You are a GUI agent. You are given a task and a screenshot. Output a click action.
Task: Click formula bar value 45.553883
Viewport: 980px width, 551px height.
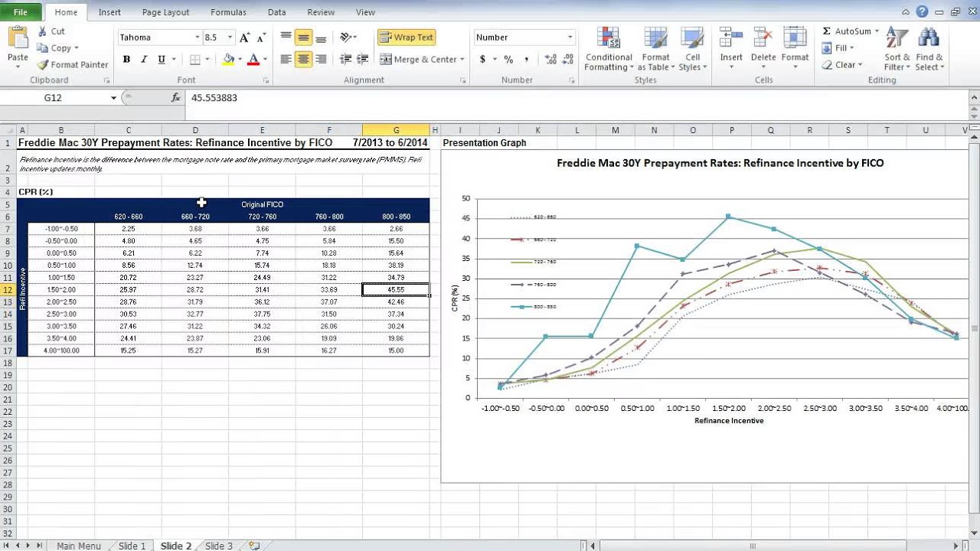[214, 98]
